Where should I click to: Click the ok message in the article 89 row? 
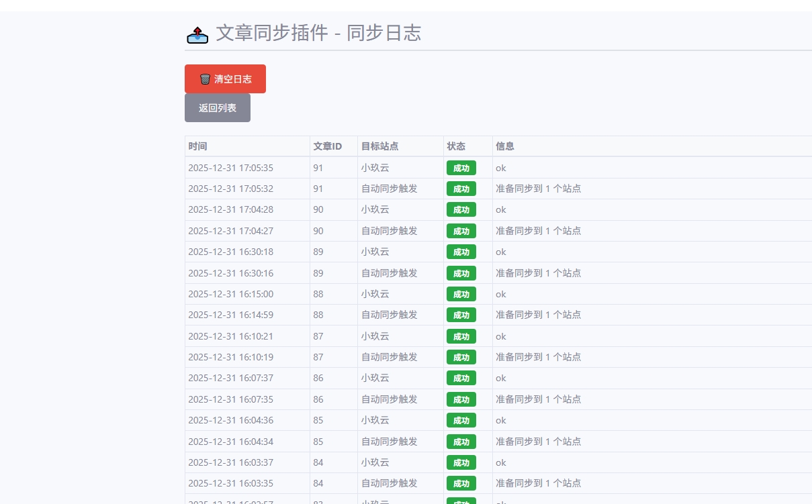pos(501,252)
